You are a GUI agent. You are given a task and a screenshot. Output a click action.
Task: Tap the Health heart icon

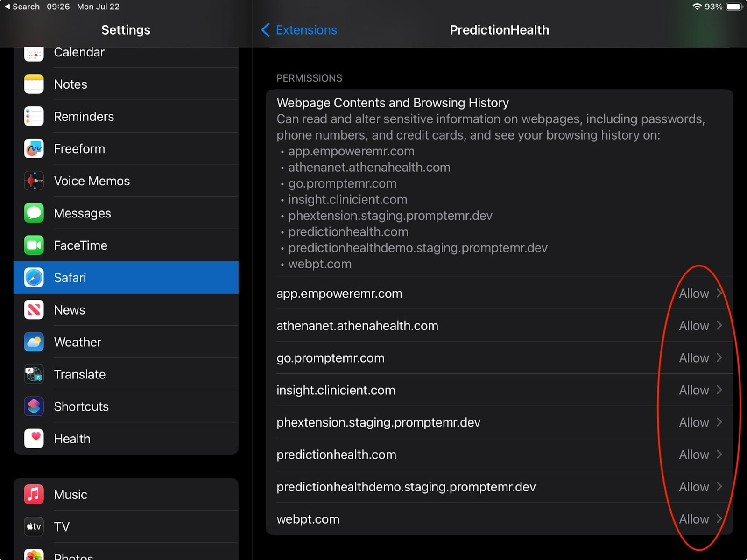point(34,438)
